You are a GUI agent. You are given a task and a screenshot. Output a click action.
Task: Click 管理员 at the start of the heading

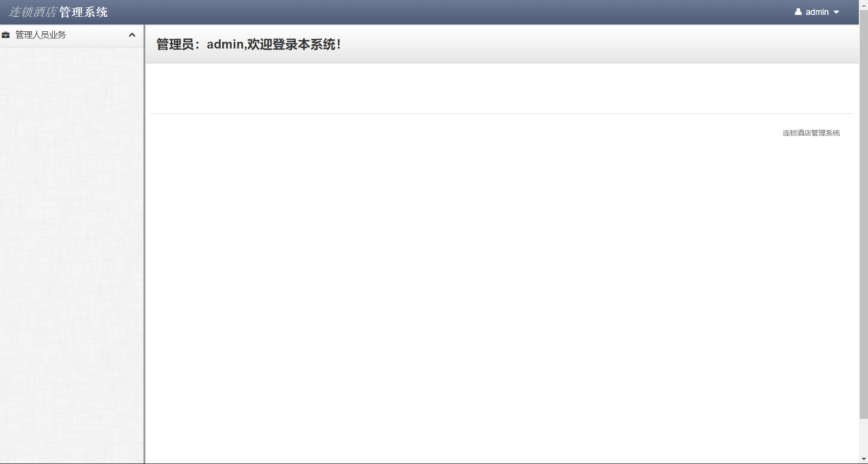175,45
